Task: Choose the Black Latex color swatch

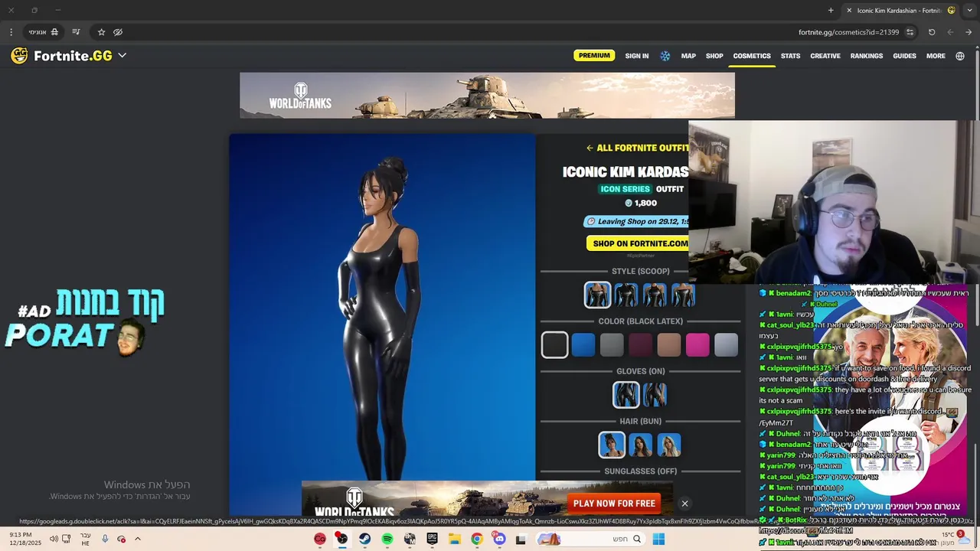Action: pyautogui.click(x=554, y=345)
